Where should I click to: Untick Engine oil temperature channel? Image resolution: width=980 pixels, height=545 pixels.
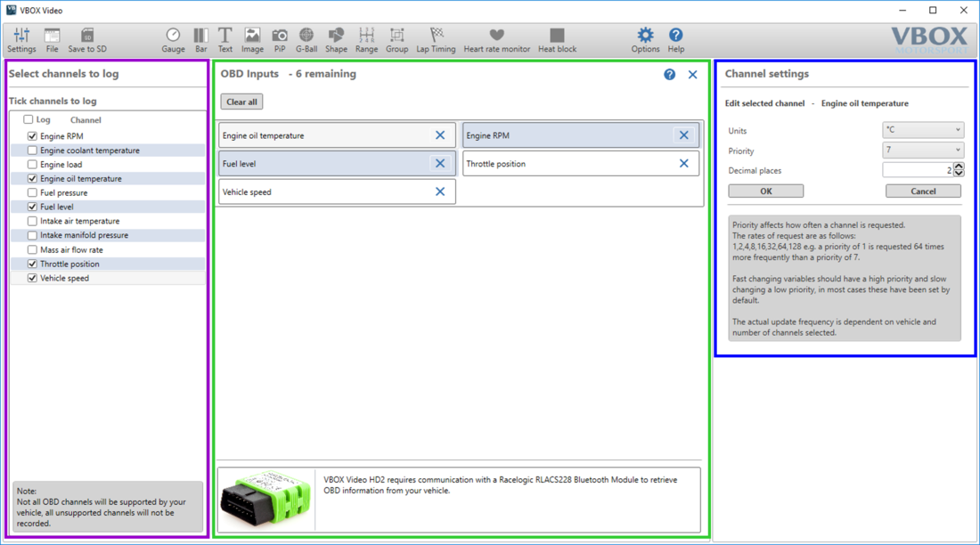click(x=32, y=178)
